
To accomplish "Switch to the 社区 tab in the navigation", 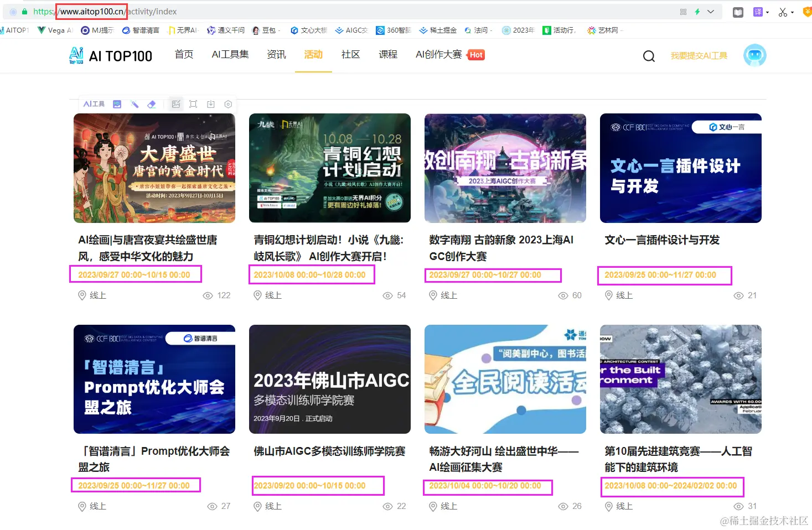I will click(x=350, y=54).
